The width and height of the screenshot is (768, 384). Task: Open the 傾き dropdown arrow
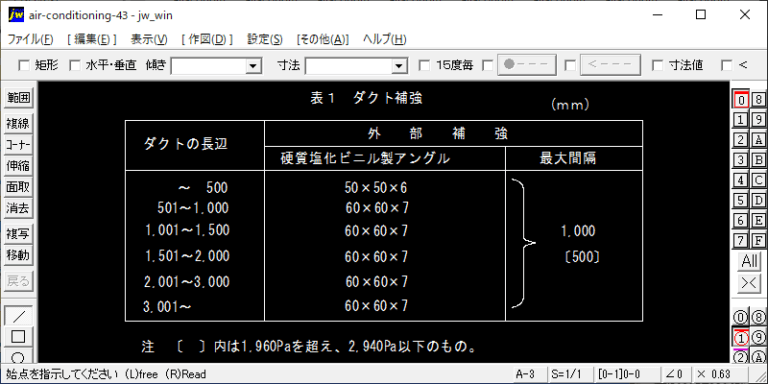[253, 66]
